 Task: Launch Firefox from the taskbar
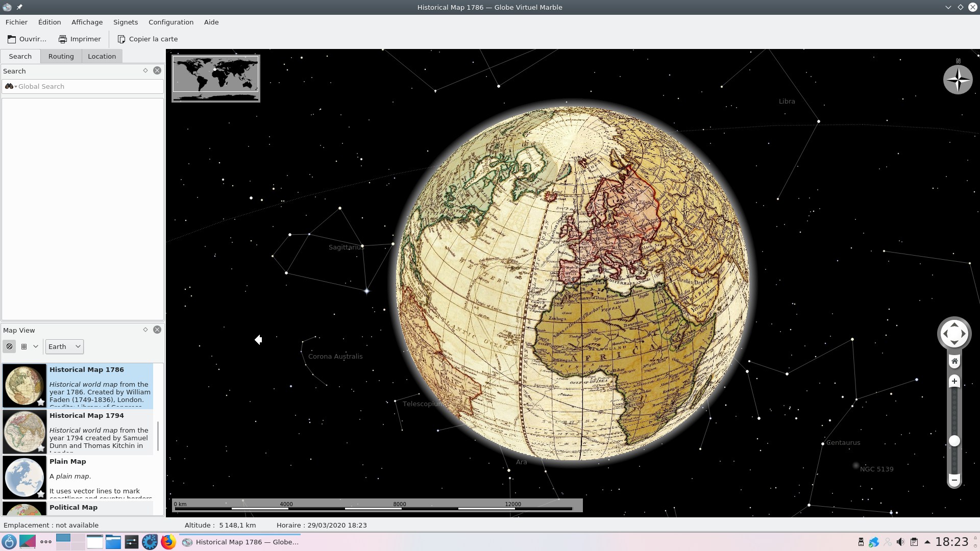tap(168, 542)
